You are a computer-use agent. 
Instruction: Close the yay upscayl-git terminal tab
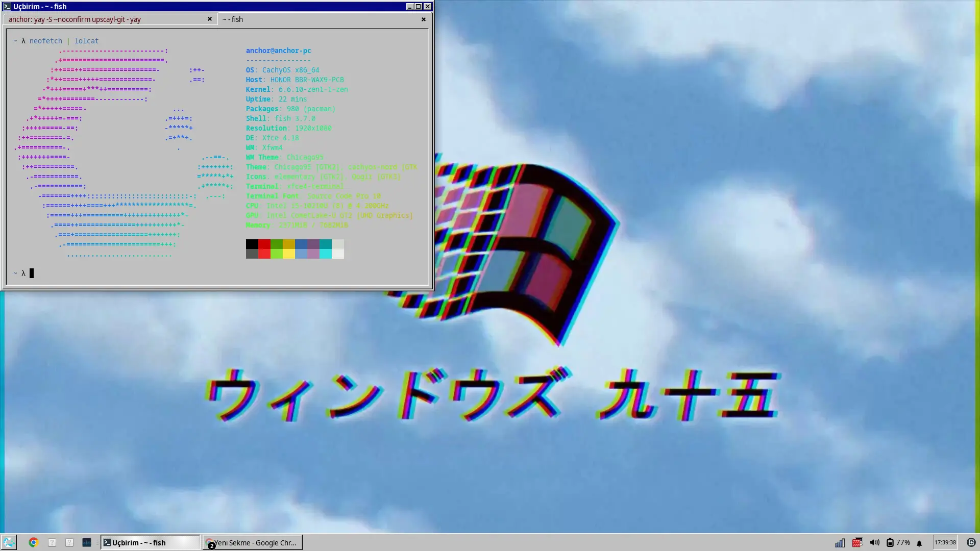pos(210,19)
